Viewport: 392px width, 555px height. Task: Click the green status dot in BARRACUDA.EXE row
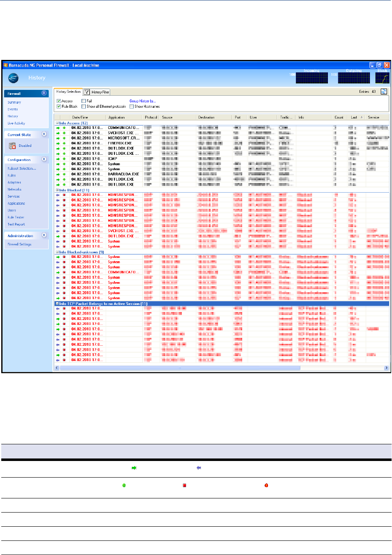coord(64,174)
